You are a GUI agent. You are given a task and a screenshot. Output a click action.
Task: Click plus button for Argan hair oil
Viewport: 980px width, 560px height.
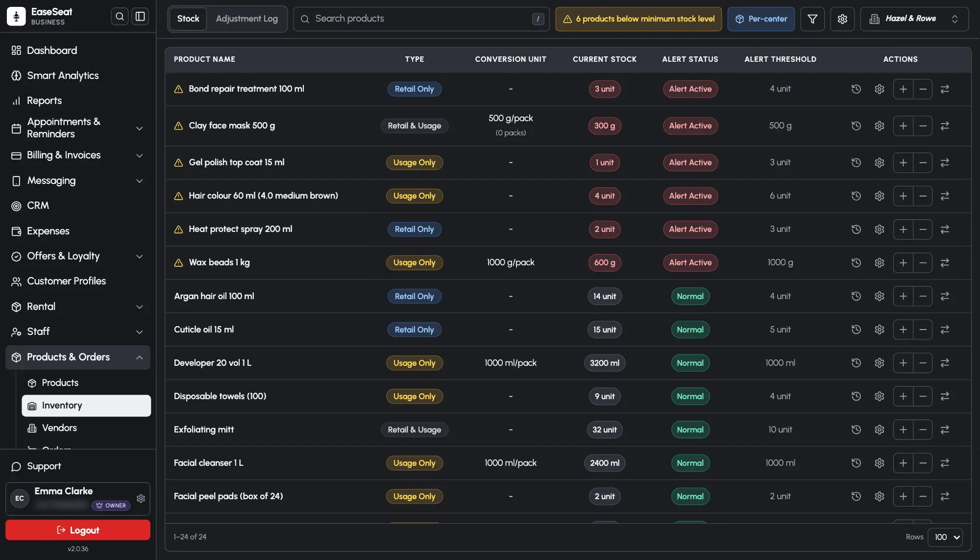coord(903,296)
